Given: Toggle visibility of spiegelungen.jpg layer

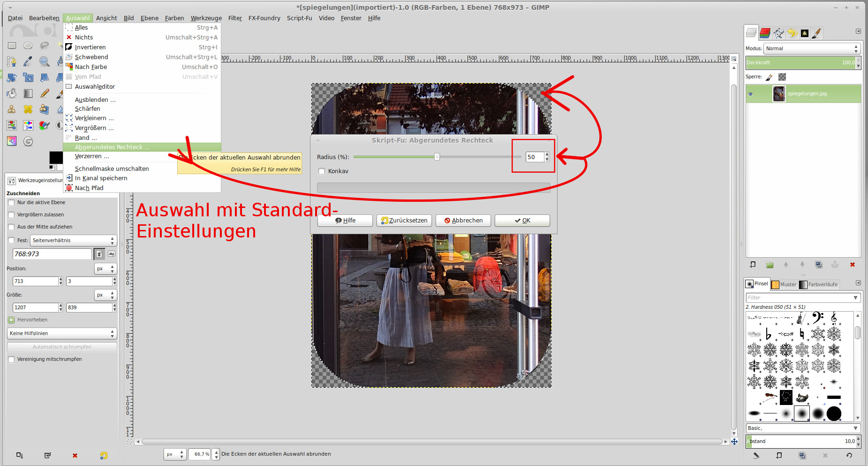Looking at the screenshot, I should [x=750, y=94].
